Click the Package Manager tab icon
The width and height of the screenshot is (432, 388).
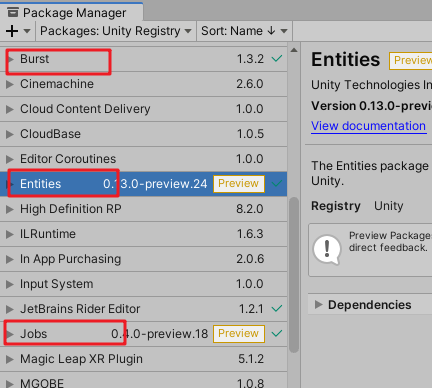(13, 13)
